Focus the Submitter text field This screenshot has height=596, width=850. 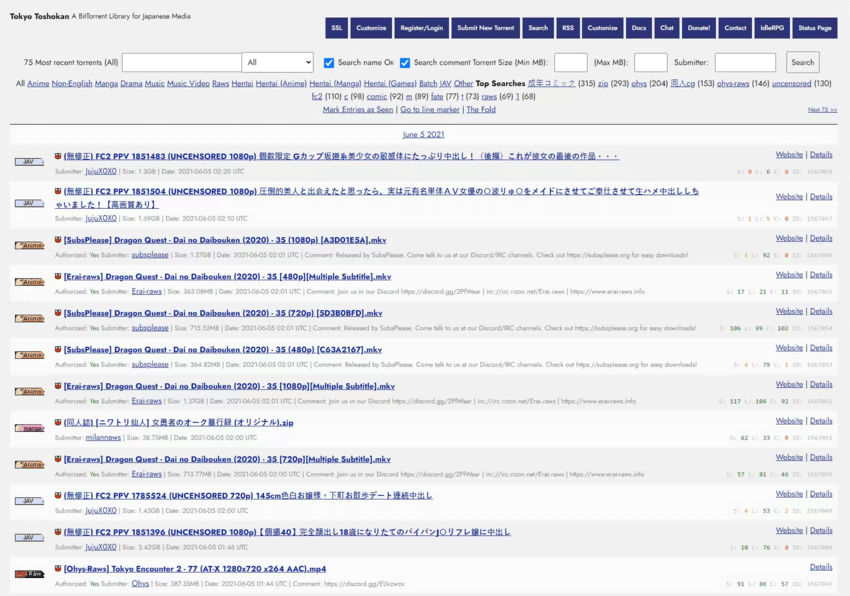coord(745,63)
